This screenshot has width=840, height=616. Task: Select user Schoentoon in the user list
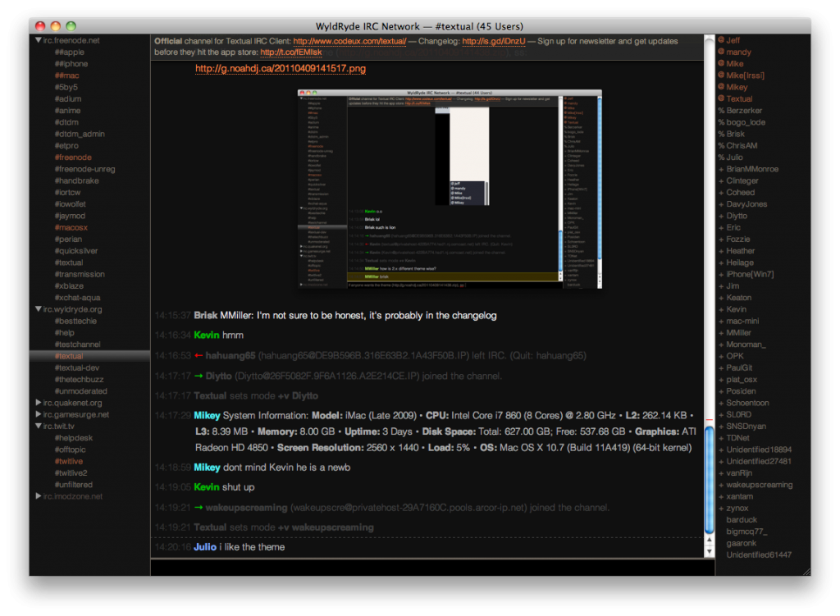click(x=747, y=403)
